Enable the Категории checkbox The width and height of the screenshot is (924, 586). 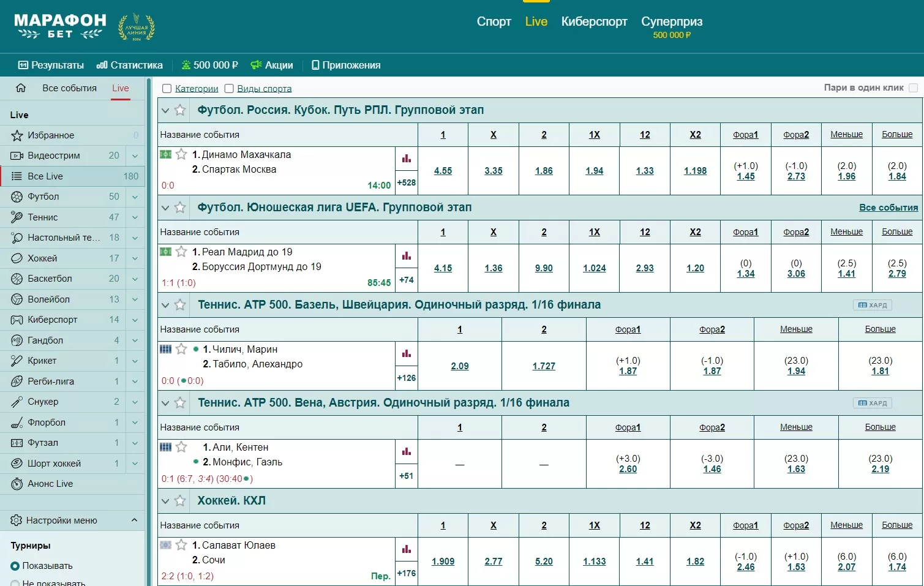tap(167, 89)
